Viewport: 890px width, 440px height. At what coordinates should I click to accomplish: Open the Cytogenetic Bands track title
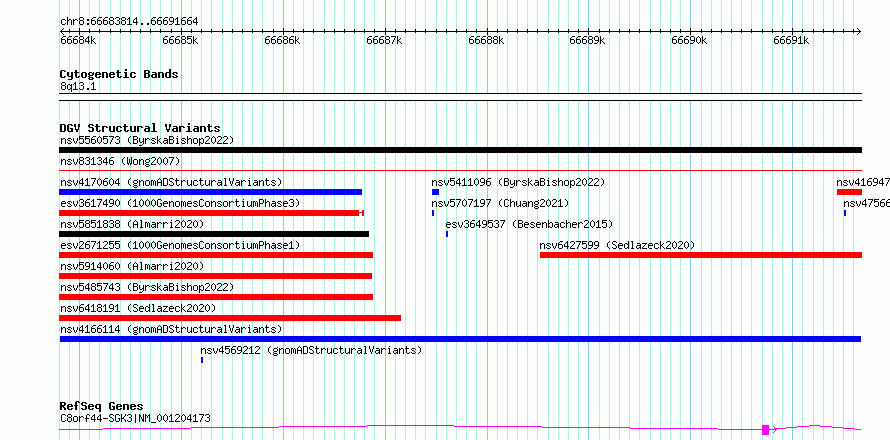coord(119,74)
